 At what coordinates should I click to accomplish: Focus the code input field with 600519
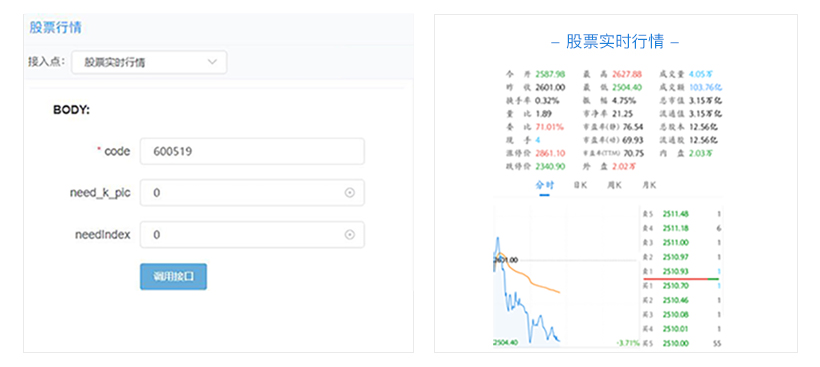(x=252, y=151)
